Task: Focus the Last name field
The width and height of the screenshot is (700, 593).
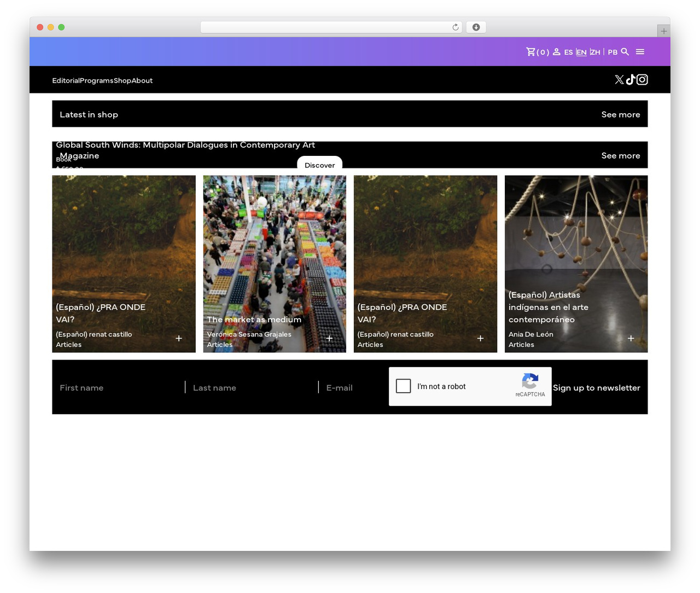Action: pyautogui.click(x=253, y=387)
